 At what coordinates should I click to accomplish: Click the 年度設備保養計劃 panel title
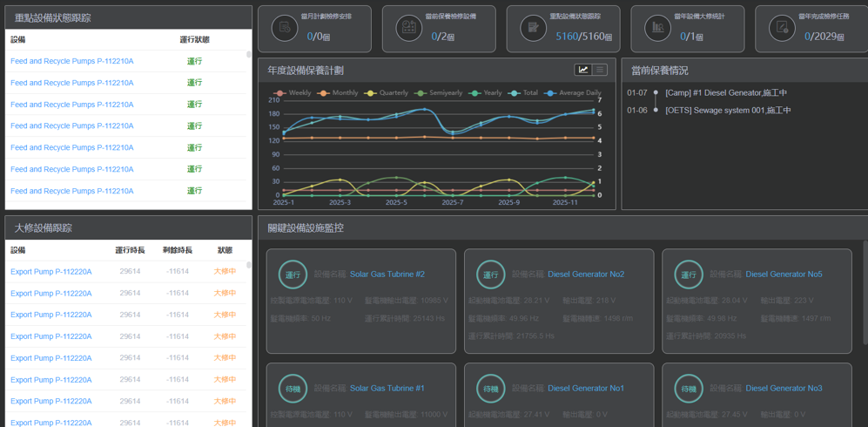click(306, 71)
